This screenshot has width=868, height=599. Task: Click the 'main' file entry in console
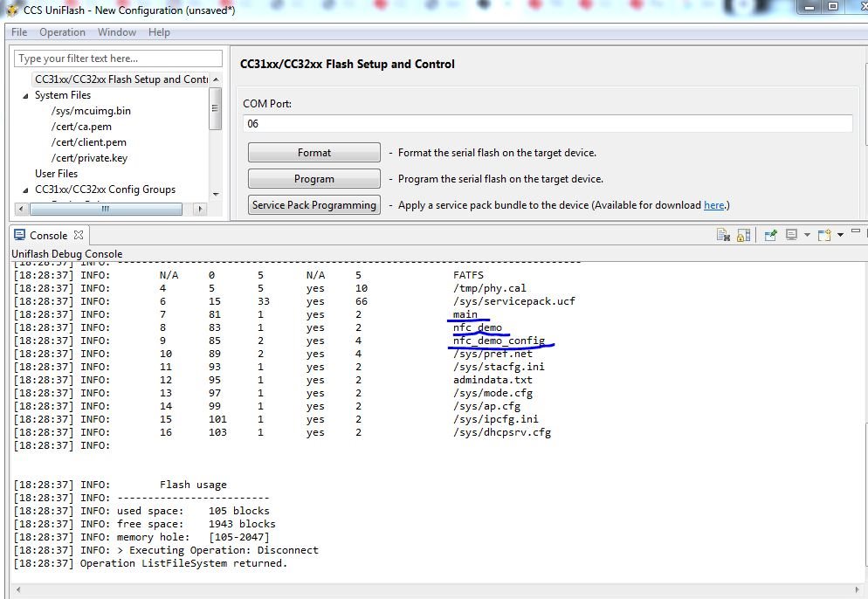point(465,313)
